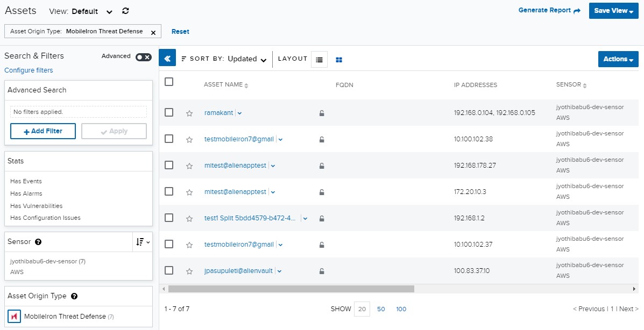The height and width of the screenshot is (330, 644).
Task: Toggle the Advanced search switch
Action: 143,56
